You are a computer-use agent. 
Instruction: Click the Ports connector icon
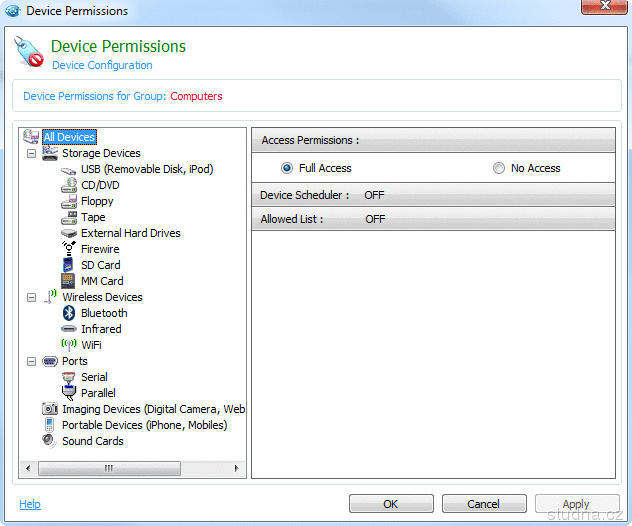[50, 361]
